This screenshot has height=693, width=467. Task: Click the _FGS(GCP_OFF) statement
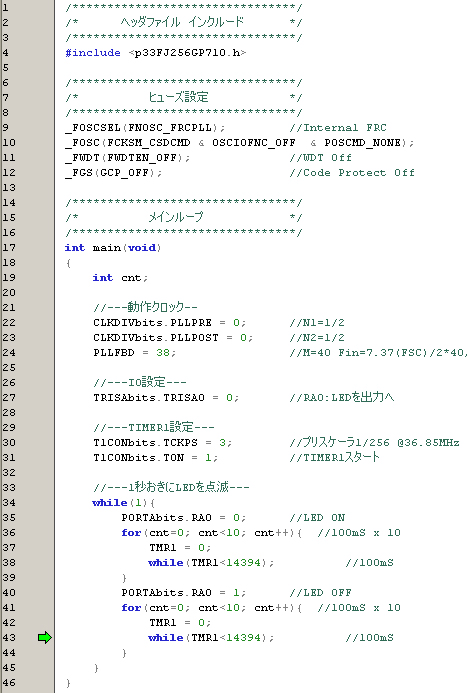pyautogui.click(x=114, y=173)
